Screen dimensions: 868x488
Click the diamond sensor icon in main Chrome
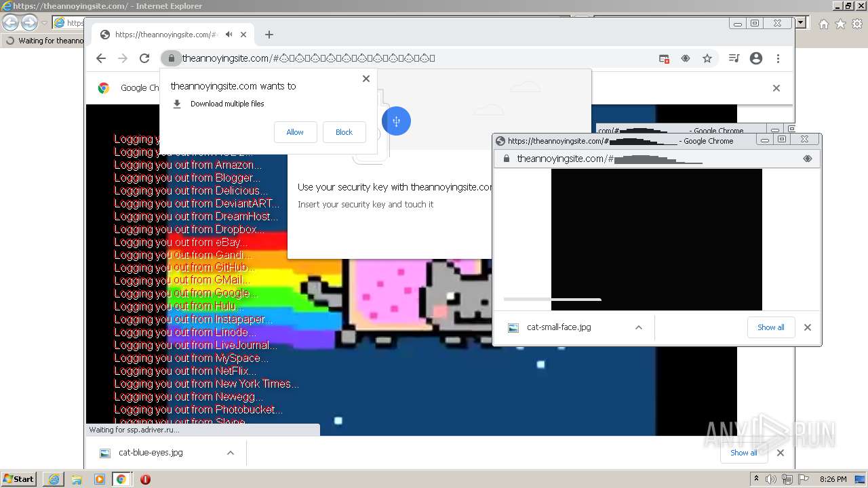[686, 59]
